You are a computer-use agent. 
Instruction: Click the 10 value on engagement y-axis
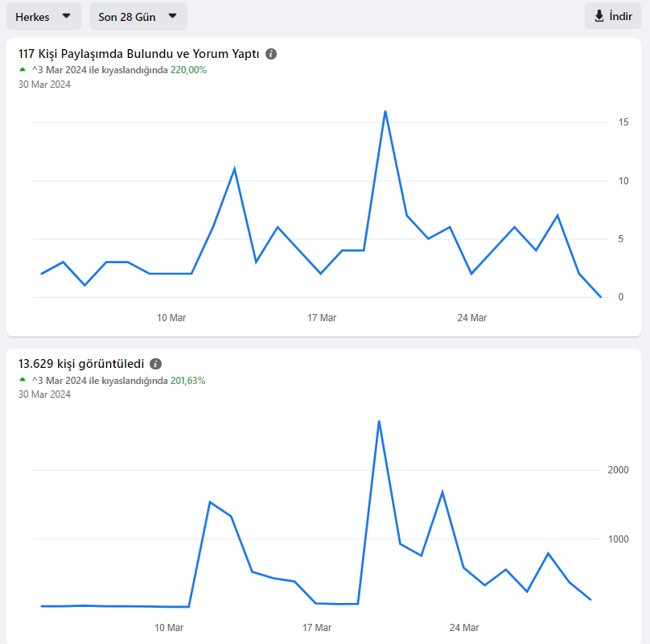click(x=623, y=181)
